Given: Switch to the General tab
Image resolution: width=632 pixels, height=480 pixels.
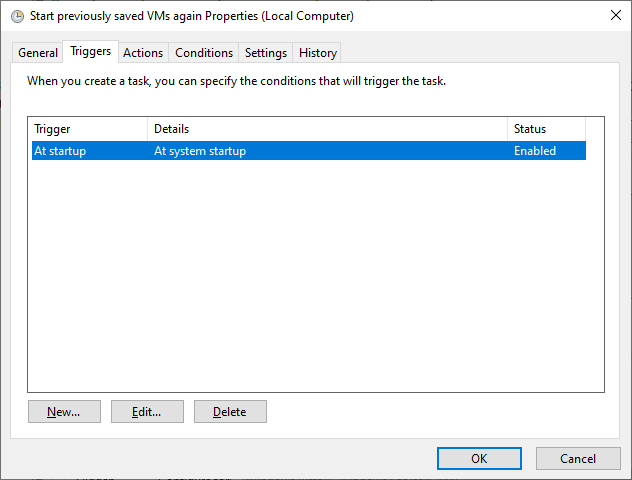Looking at the screenshot, I should pos(37,53).
